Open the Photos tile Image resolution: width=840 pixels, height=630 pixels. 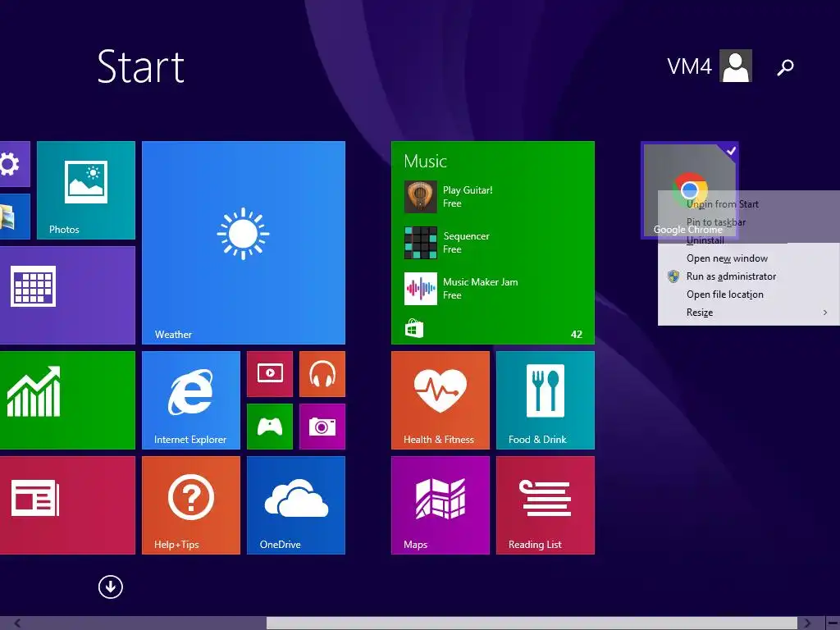tap(85, 190)
